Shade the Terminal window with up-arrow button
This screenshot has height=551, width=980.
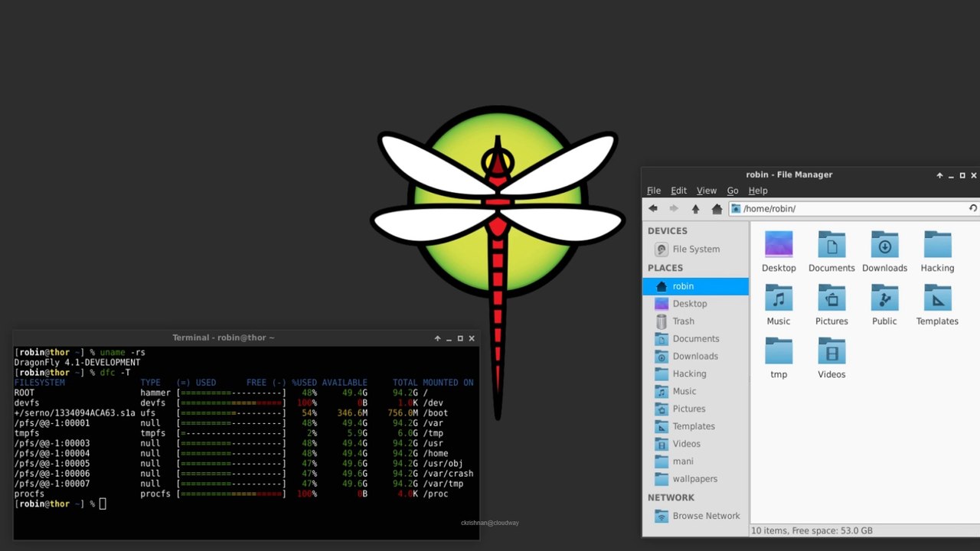pyautogui.click(x=437, y=338)
